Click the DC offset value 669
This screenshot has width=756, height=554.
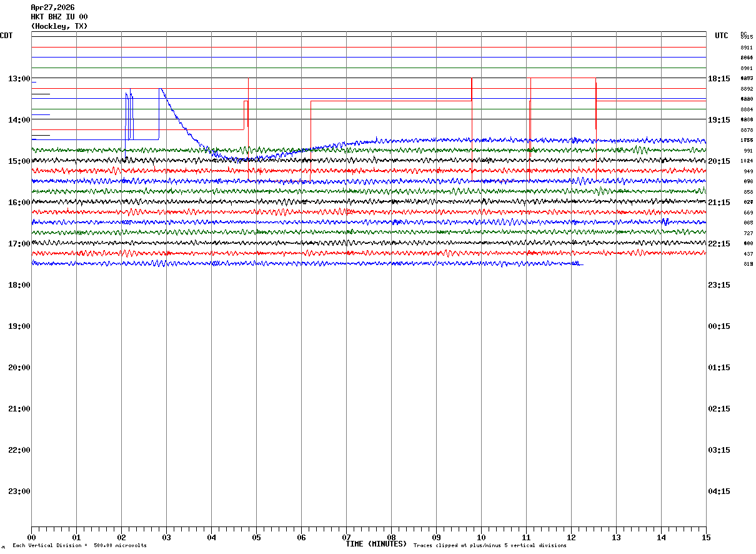click(748, 213)
